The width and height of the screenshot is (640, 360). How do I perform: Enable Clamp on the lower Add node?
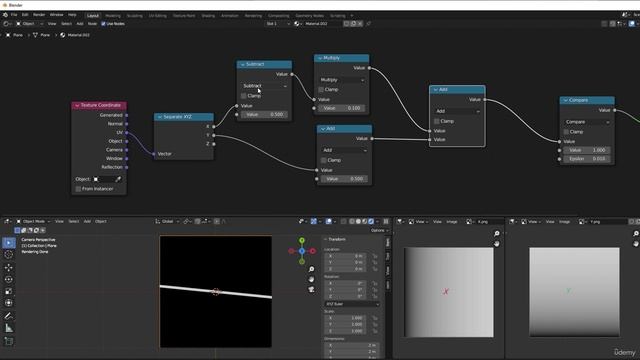click(324, 160)
